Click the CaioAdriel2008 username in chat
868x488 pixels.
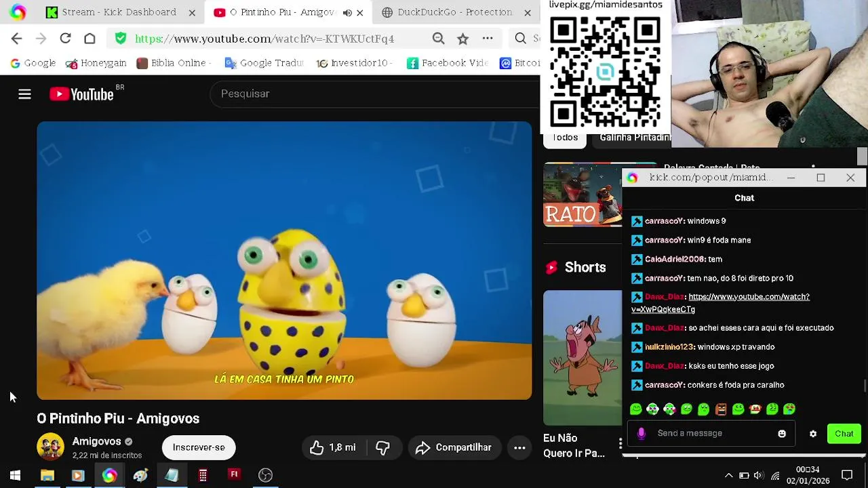(x=675, y=259)
